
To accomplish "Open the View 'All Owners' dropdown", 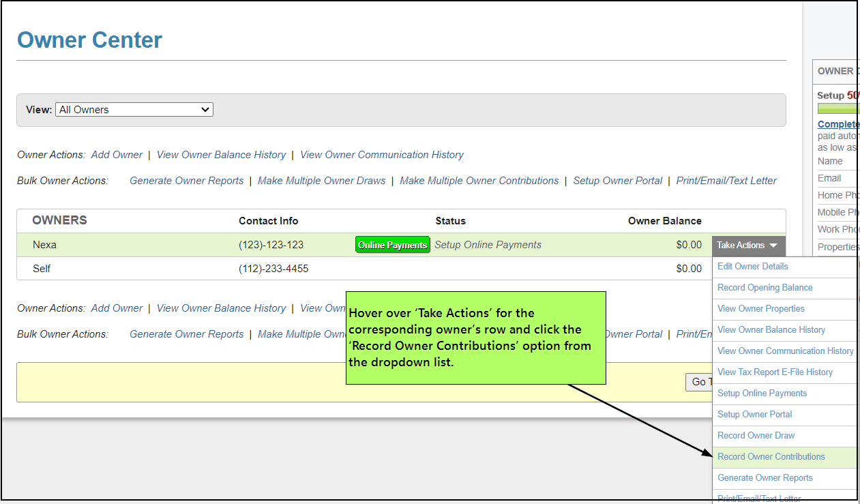I will [134, 109].
